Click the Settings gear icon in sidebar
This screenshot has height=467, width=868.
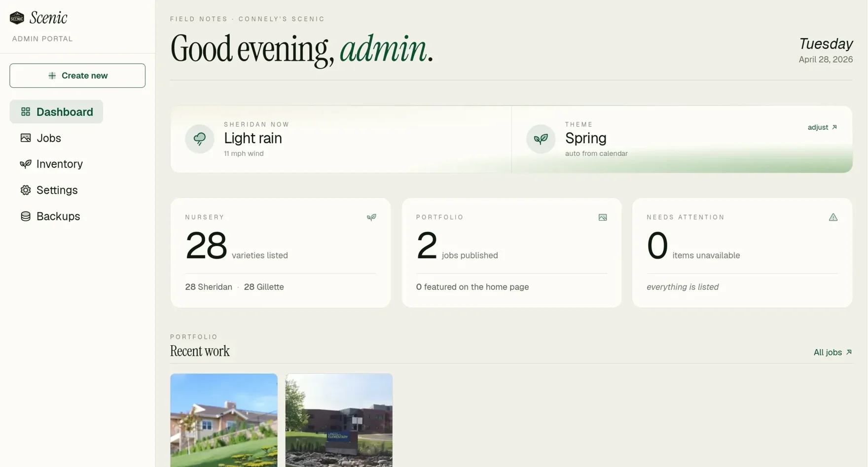(x=26, y=190)
